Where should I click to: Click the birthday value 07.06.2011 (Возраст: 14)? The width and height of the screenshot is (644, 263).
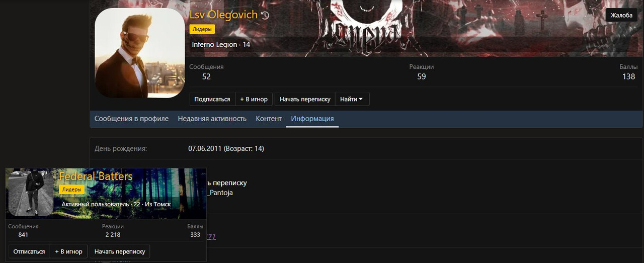pyautogui.click(x=226, y=148)
